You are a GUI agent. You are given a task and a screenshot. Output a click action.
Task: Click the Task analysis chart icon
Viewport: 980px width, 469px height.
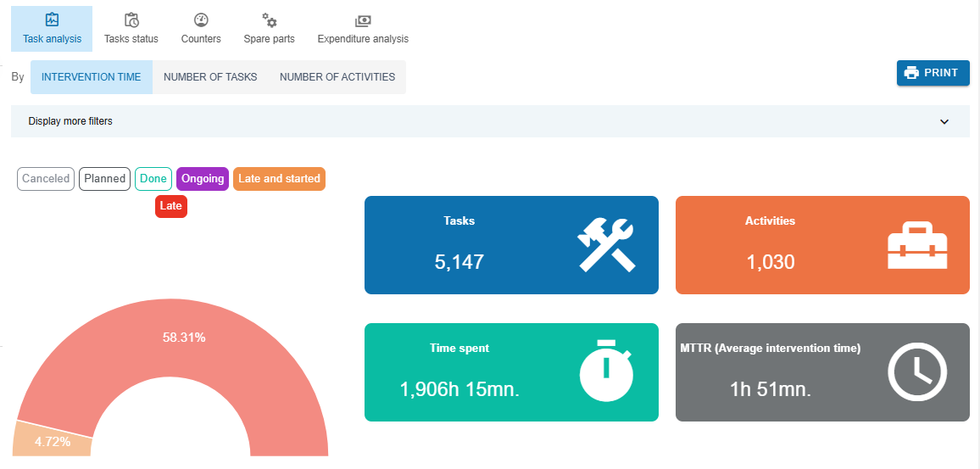[52, 20]
